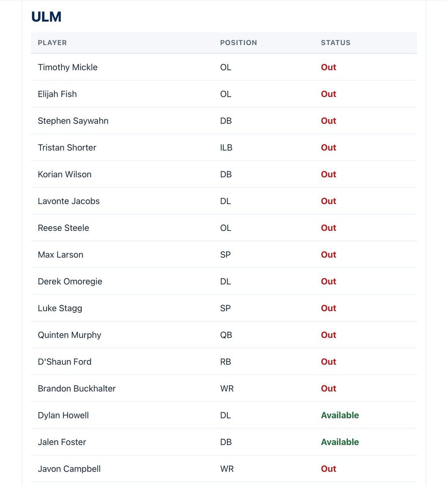Click D'Shaun Ford player name

pos(64,362)
